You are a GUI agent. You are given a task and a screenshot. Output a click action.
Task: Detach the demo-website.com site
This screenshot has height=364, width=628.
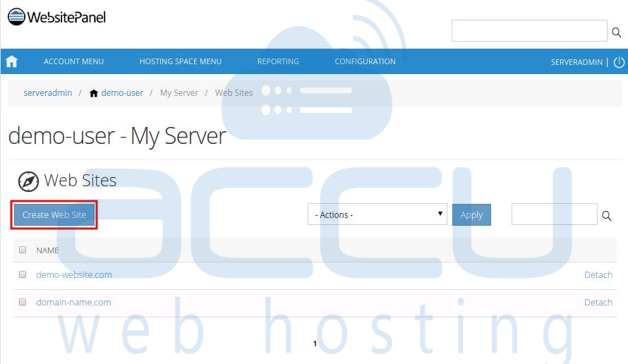(598, 274)
